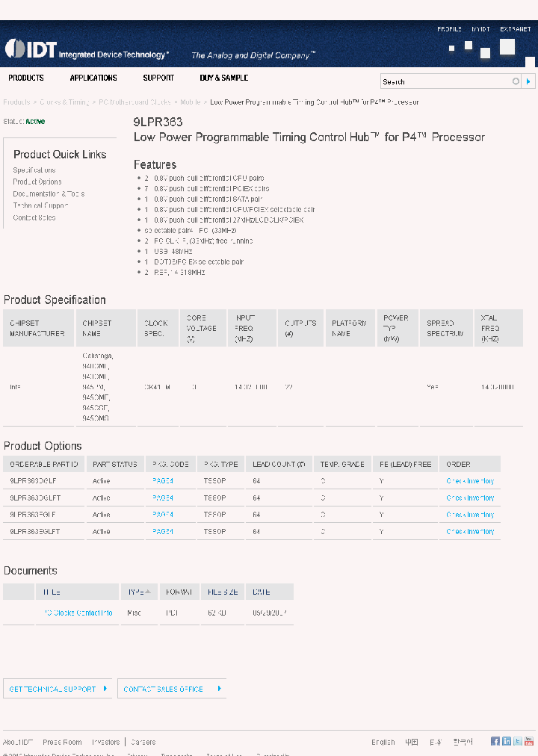Sort documents by File Size column

(223, 592)
